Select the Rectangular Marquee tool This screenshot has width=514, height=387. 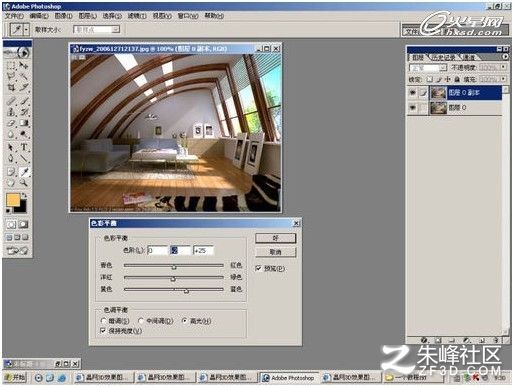click(11, 65)
